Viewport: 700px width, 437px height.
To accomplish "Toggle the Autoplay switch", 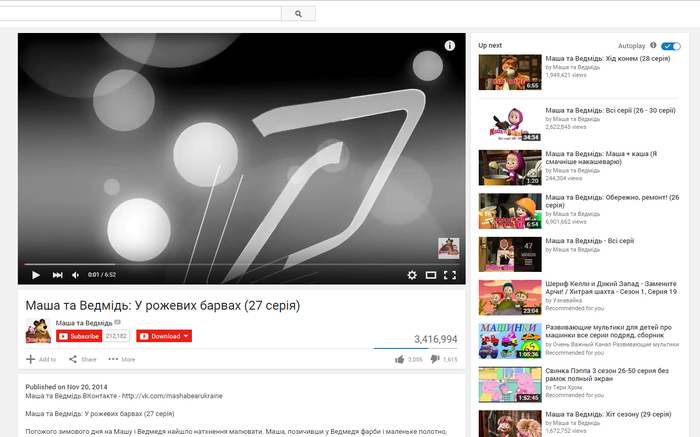I will click(671, 46).
